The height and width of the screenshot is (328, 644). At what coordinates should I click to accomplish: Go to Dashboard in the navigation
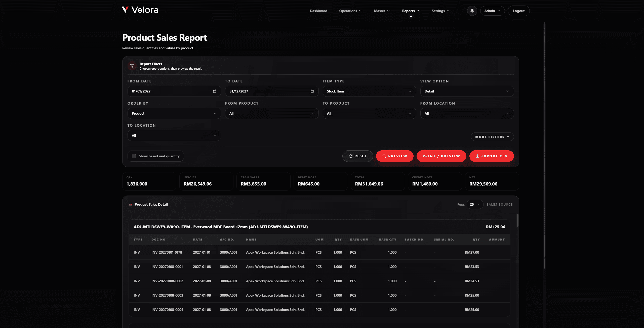tap(318, 11)
